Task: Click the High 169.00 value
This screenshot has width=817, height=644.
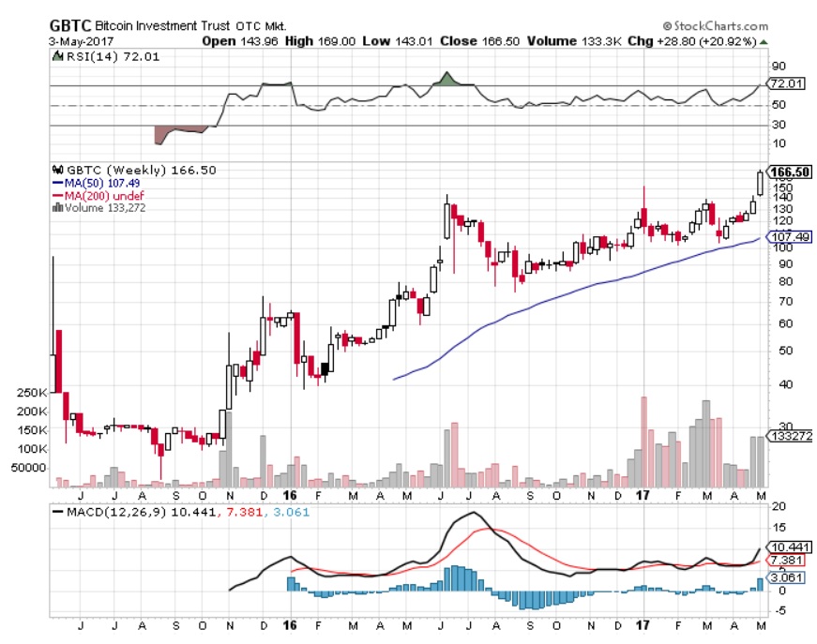Action: click(x=320, y=41)
